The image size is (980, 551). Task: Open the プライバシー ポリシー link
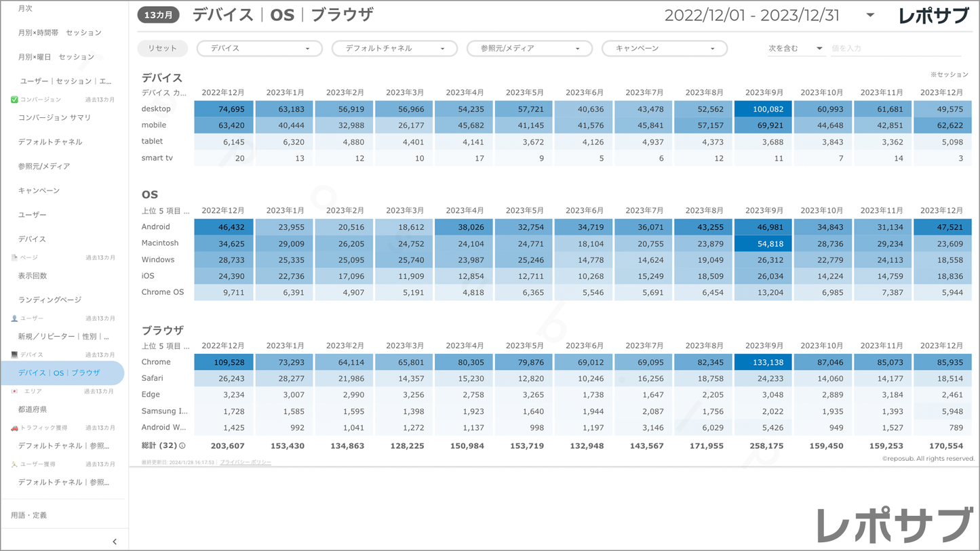[246, 462]
